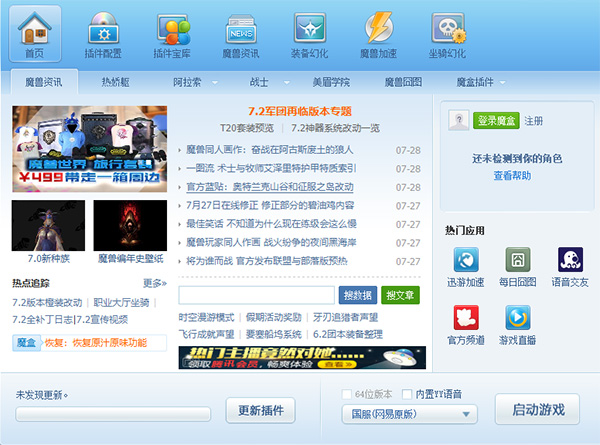600x445 pixels.
Task: Click the 启动游戏 launch game button
Action: point(538,409)
